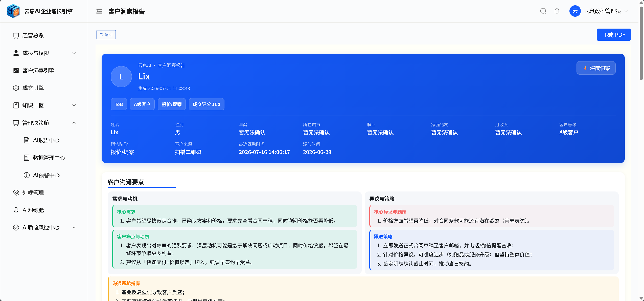The width and height of the screenshot is (644, 301).
Task: Click the 外呼管理 phone icon
Action: click(x=16, y=192)
